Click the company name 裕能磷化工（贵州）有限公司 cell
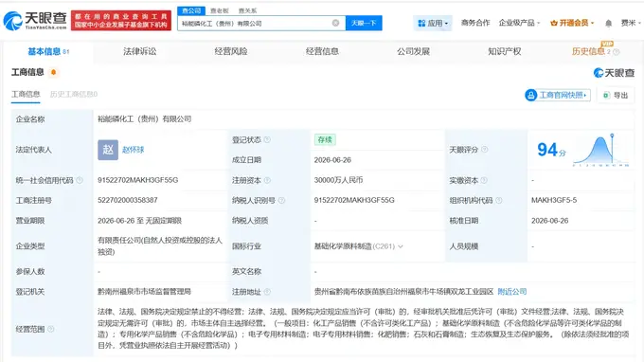This screenshot has width=644, height=362. point(144,119)
